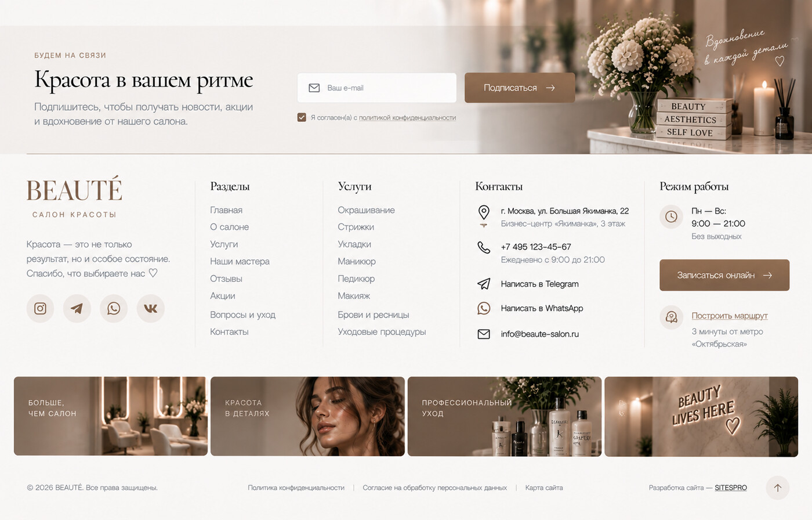
Task: Open the Instagram social icon
Action: coord(40,308)
